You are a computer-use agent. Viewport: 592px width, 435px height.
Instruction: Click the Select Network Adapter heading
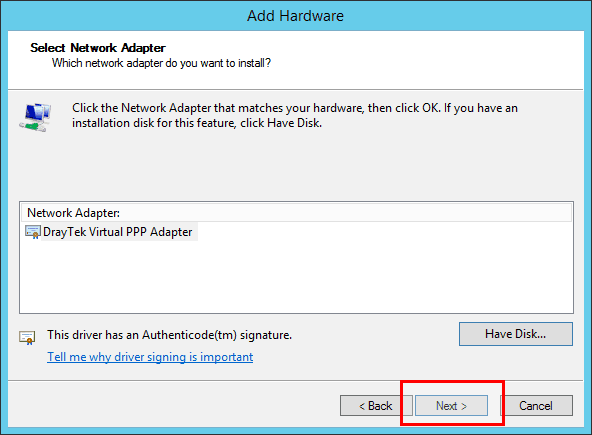[98, 48]
